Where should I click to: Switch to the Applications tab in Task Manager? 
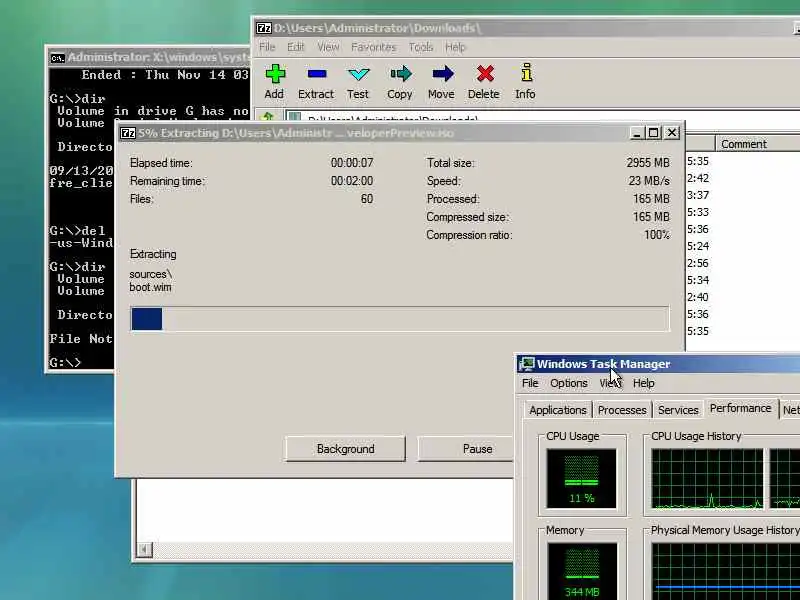pos(558,410)
